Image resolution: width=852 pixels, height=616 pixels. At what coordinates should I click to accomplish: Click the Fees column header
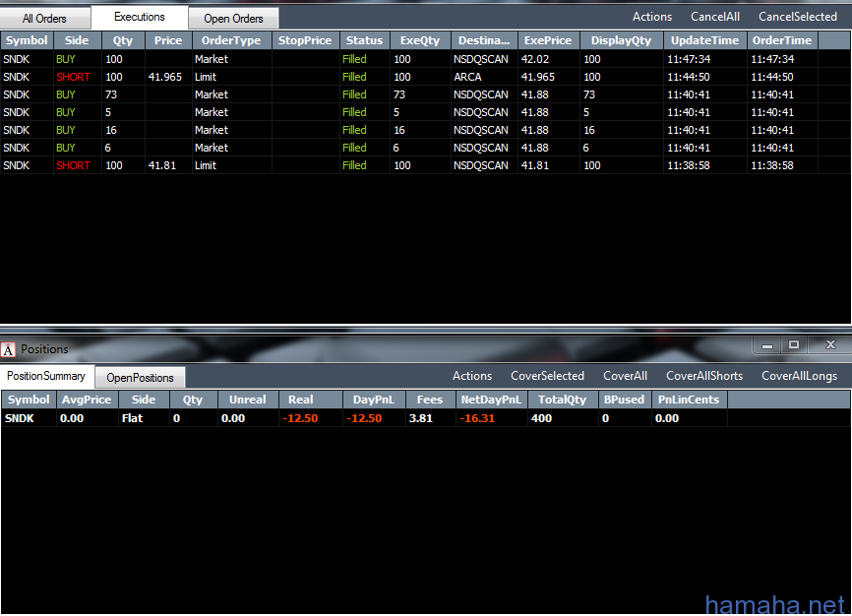(x=430, y=400)
